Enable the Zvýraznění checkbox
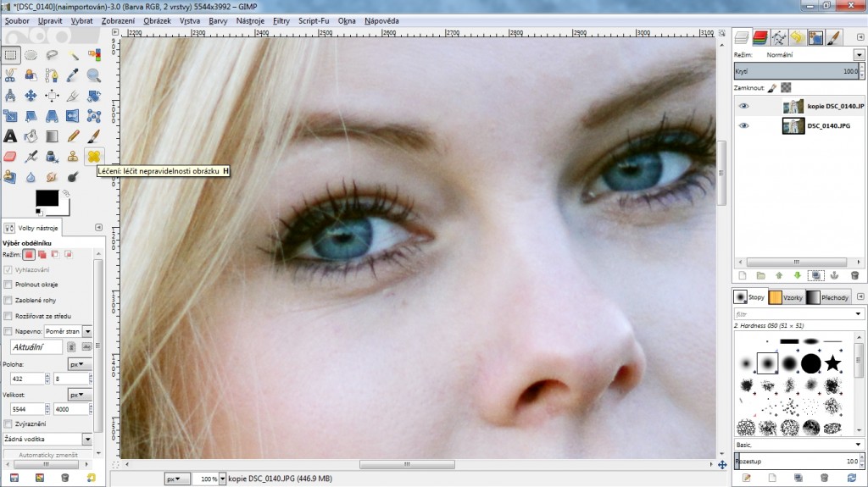 [8, 424]
